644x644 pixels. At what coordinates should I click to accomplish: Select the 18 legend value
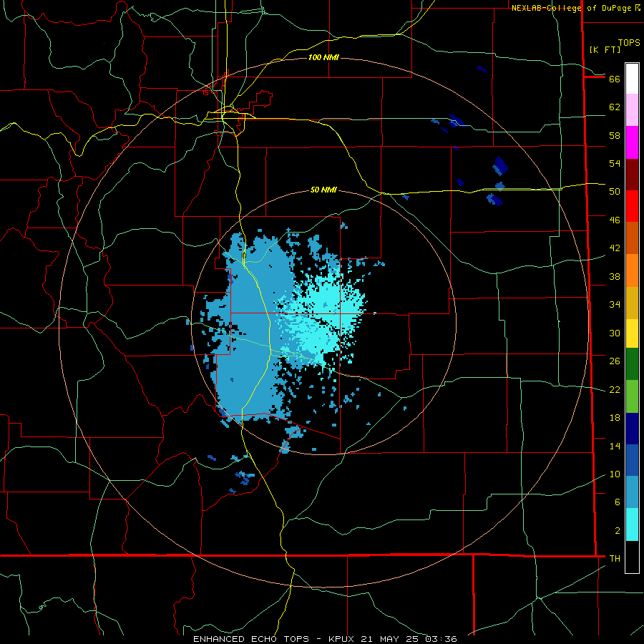coord(615,418)
